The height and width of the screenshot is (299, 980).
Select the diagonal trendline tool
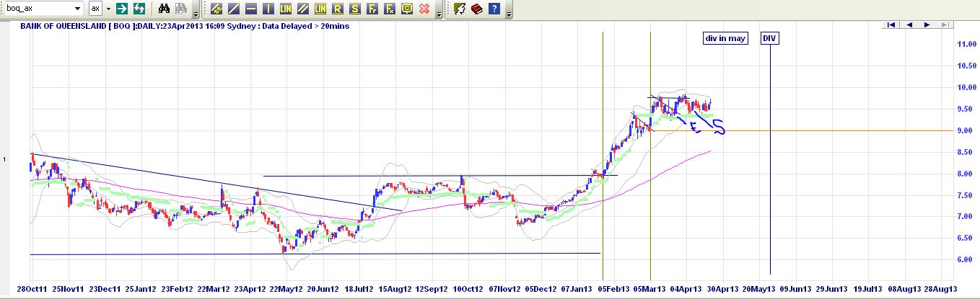point(233,9)
